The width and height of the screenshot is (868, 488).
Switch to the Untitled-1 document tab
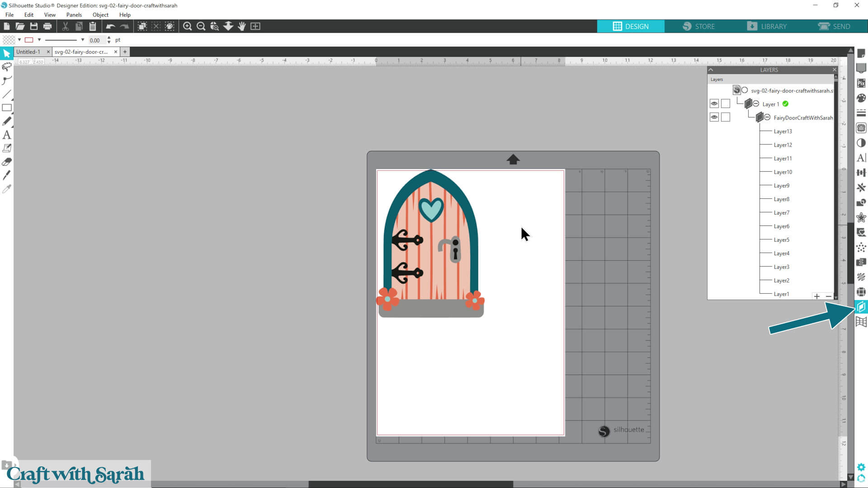point(28,52)
